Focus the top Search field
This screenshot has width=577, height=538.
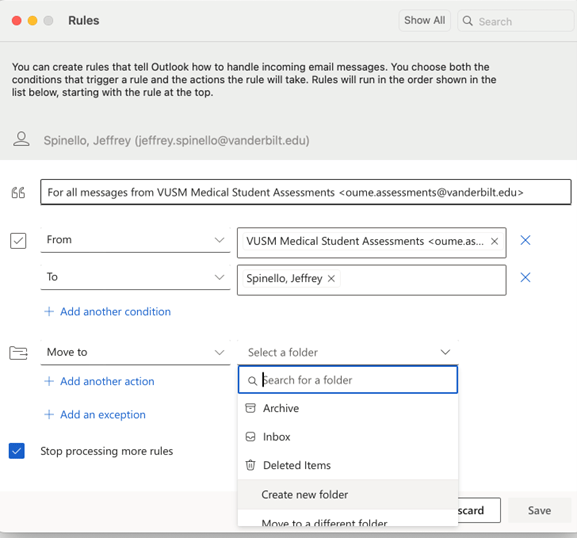pos(516,21)
